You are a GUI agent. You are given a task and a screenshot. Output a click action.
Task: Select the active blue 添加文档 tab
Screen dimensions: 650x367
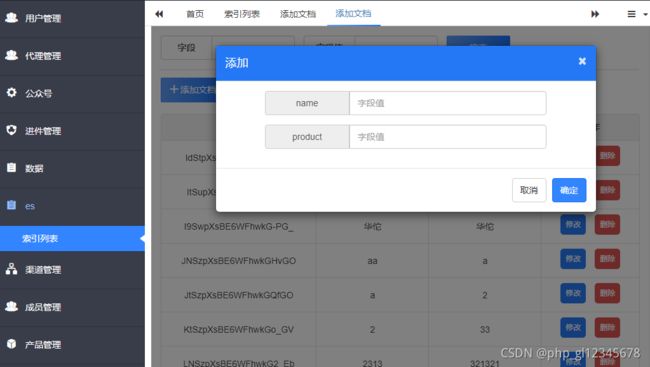coord(353,14)
